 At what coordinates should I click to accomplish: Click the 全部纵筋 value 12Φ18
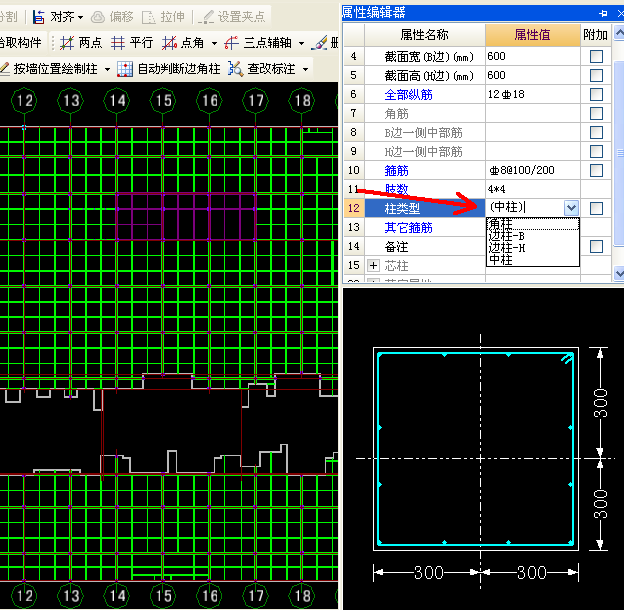[532, 94]
